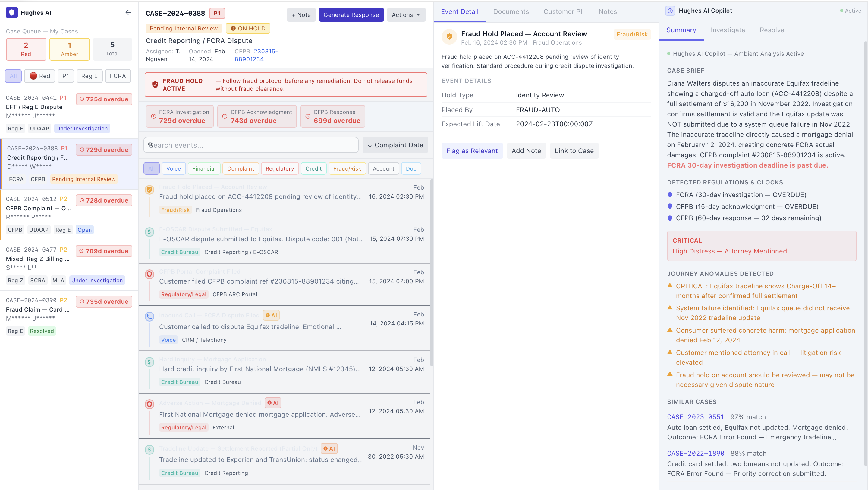Open the Actions dropdown
This screenshot has height=490, width=868.
[406, 14]
